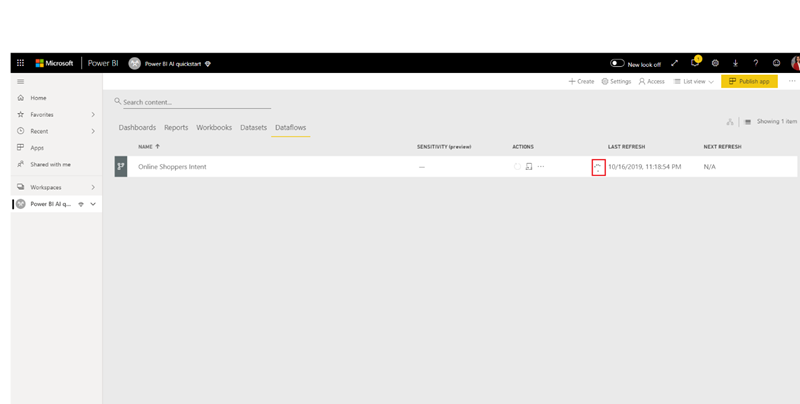
Task: Expand the Recent flyout chevron
Action: [x=93, y=131]
